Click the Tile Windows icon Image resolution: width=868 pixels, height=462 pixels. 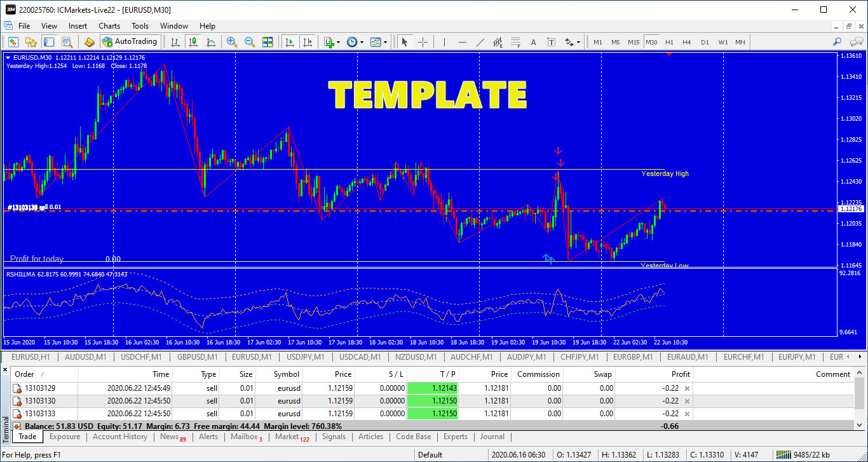pyautogui.click(x=268, y=42)
